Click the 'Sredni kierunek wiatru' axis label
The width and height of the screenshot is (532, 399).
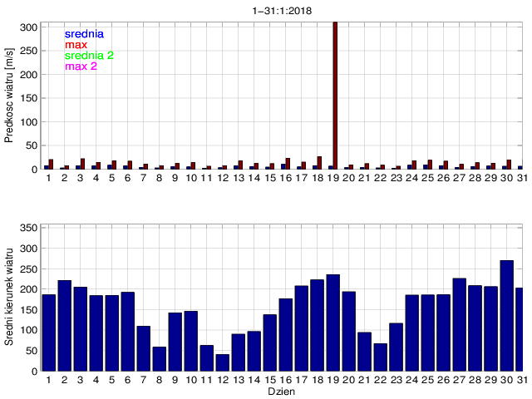(10, 296)
